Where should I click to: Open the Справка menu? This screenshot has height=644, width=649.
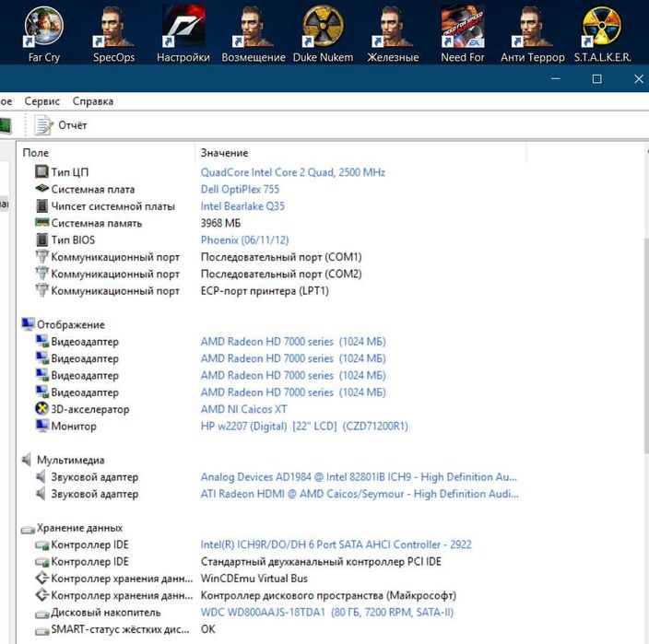pyautogui.click(x=93, y=101)
